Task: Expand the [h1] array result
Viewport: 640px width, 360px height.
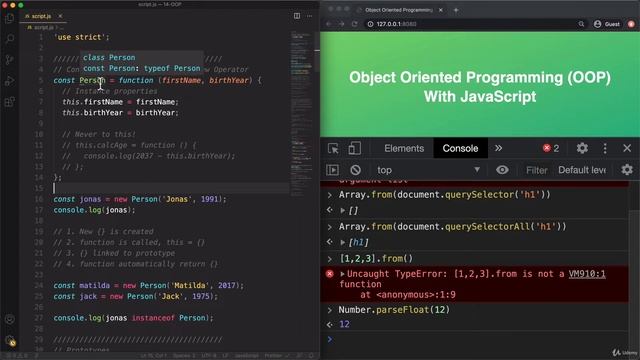Action: click(343, 242)
